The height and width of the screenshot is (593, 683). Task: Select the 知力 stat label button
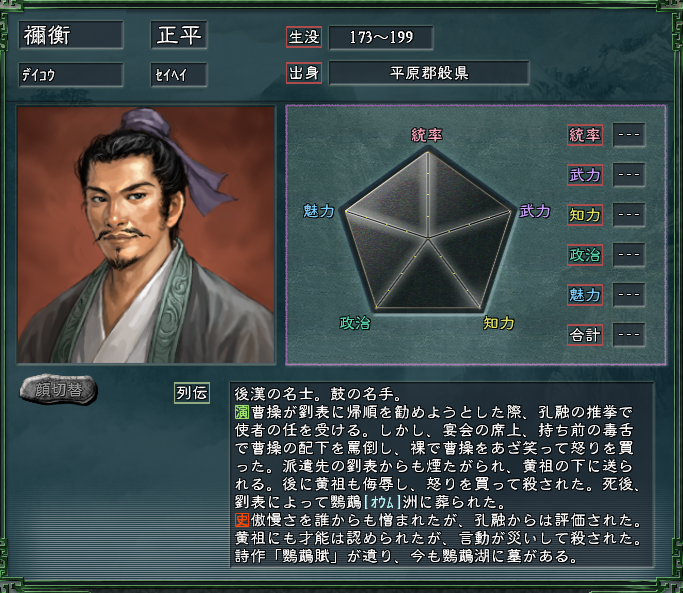coord(585,215)
